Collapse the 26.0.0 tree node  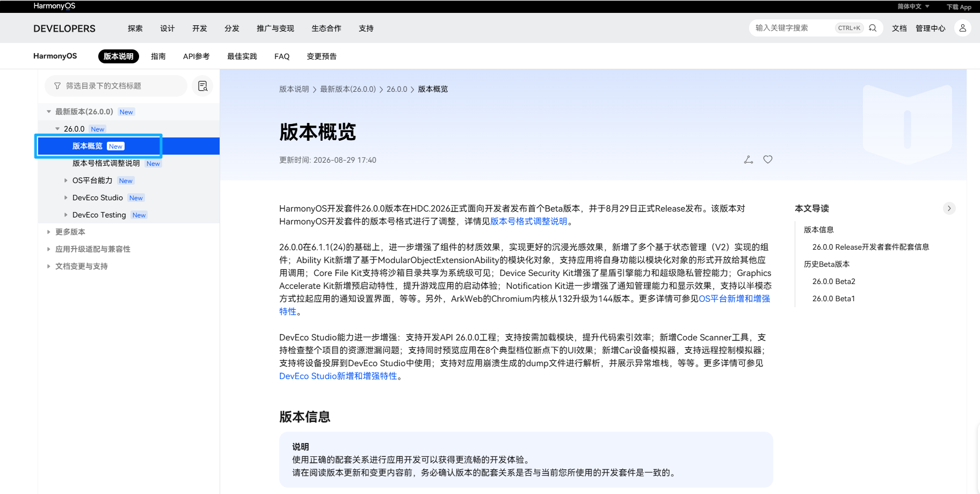click(57, 129)
